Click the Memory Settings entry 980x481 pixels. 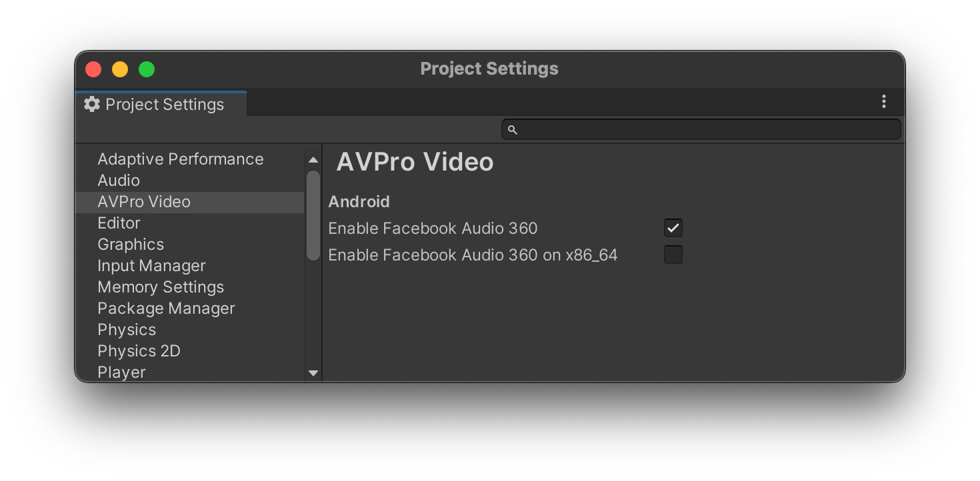(161, 286)
